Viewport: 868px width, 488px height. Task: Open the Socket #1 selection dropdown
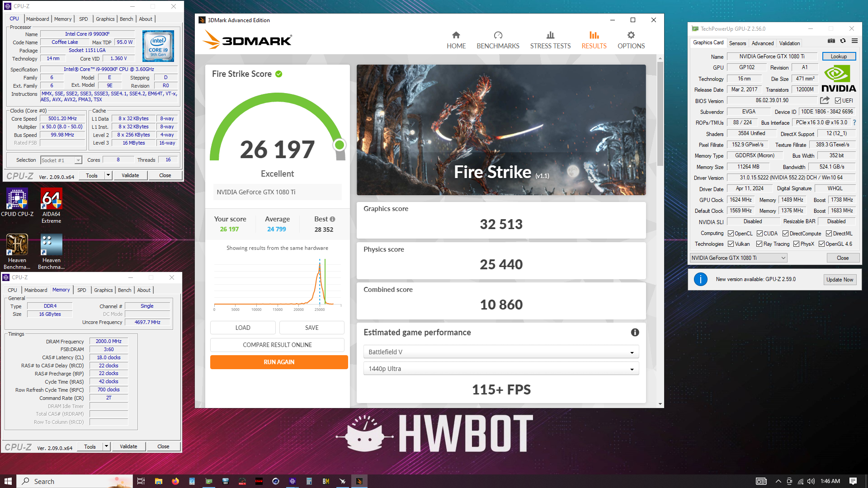[61, 160]
